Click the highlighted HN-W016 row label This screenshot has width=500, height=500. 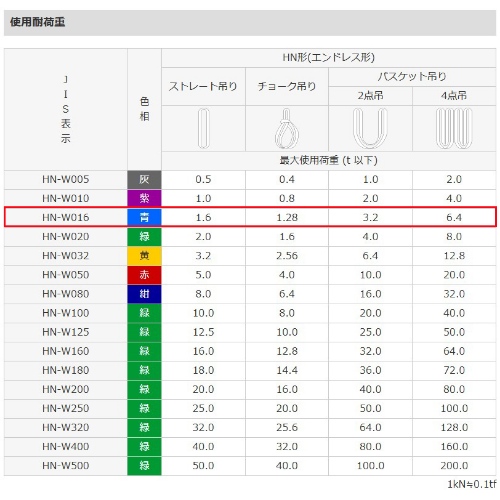[x=66, y=217]
